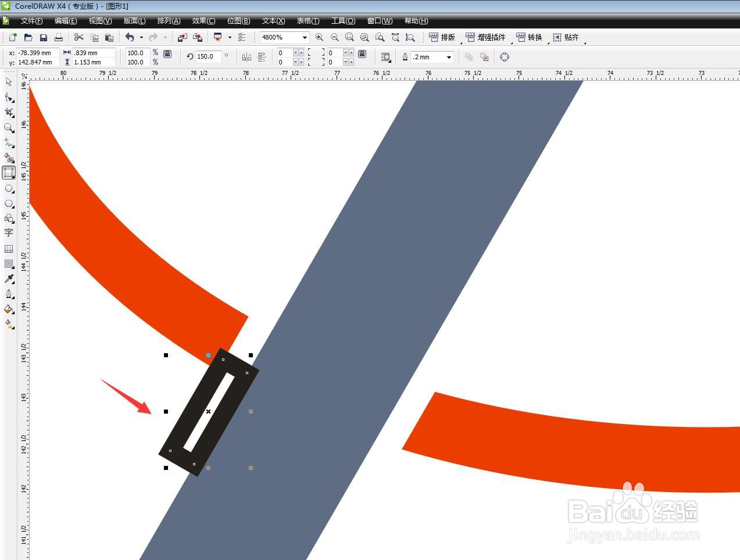This screenshot has width=740, height=560.
Task: Click the Zoom Out magnifier
Action: coord(334,37)
